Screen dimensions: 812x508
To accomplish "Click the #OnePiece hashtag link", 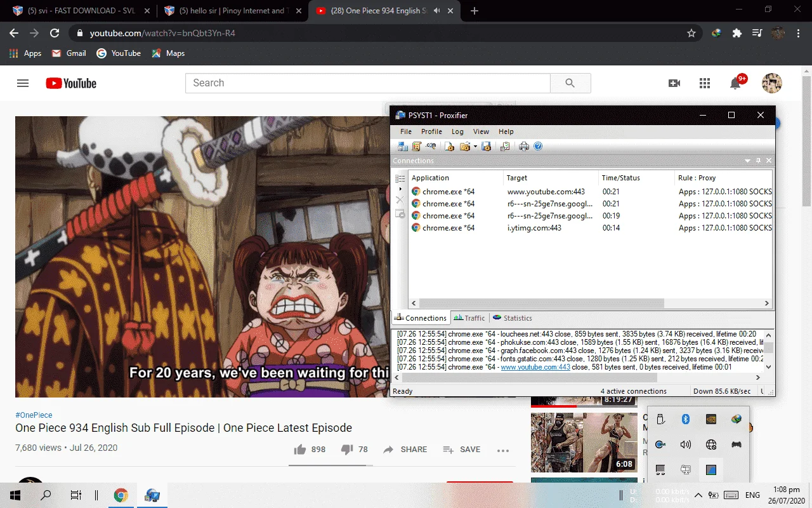I will click(x=34, y=415).
